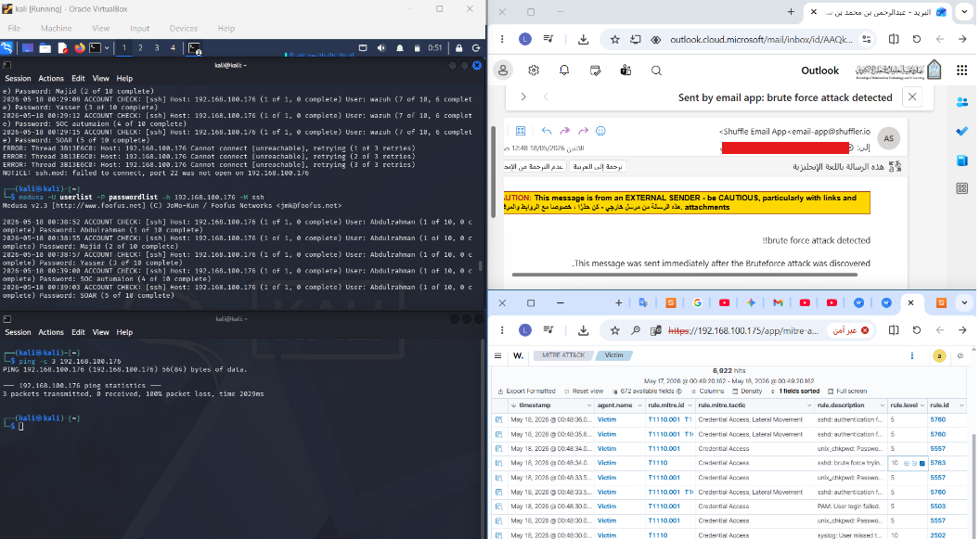Expand the timestamp column header dropdown
Viewport: 980px width, 539px height.
pos(588,405)
